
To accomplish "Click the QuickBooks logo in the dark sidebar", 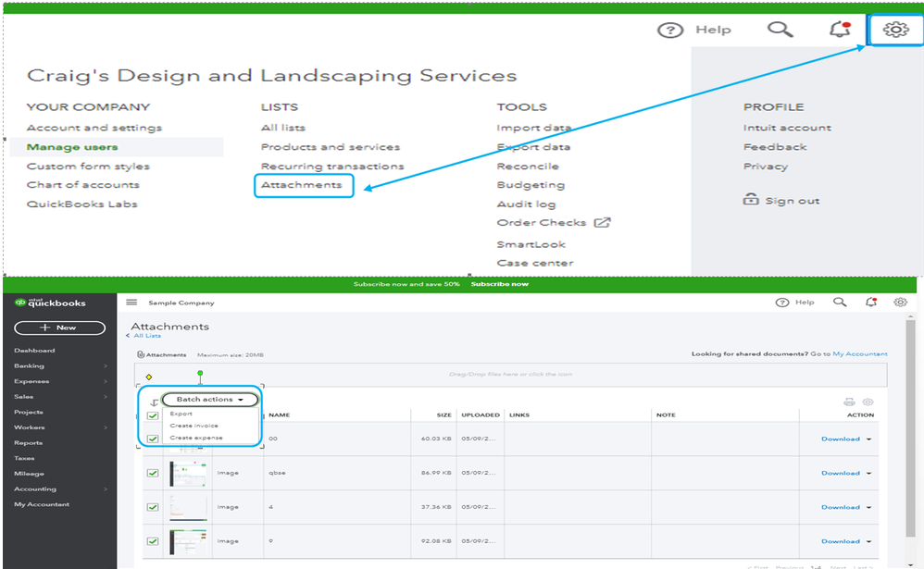I will [50, 303].
